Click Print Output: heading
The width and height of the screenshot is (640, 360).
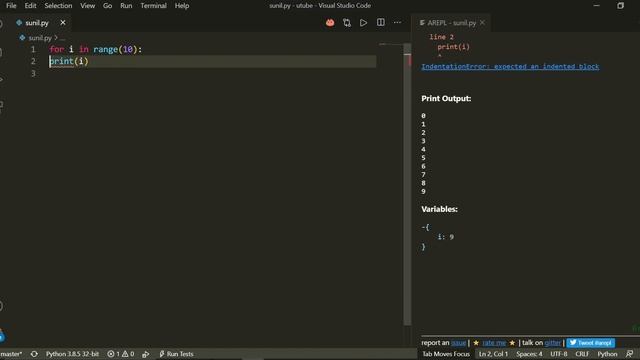tap(446, 98)
